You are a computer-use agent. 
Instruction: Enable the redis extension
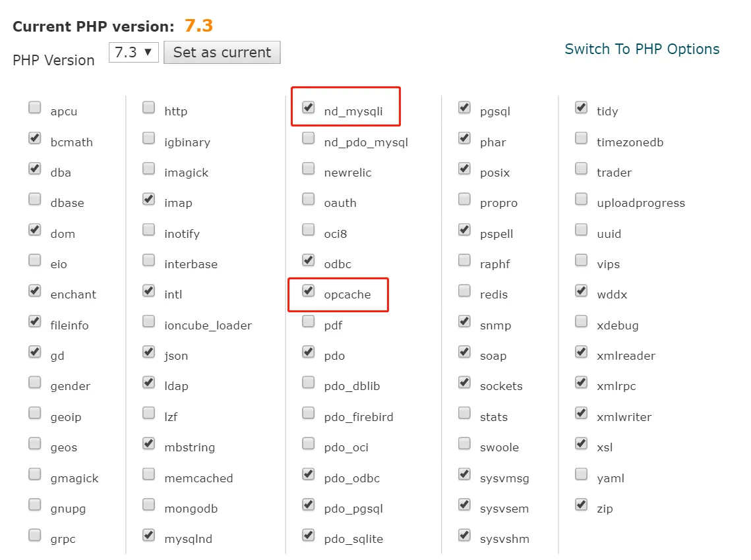click(464, 291)
